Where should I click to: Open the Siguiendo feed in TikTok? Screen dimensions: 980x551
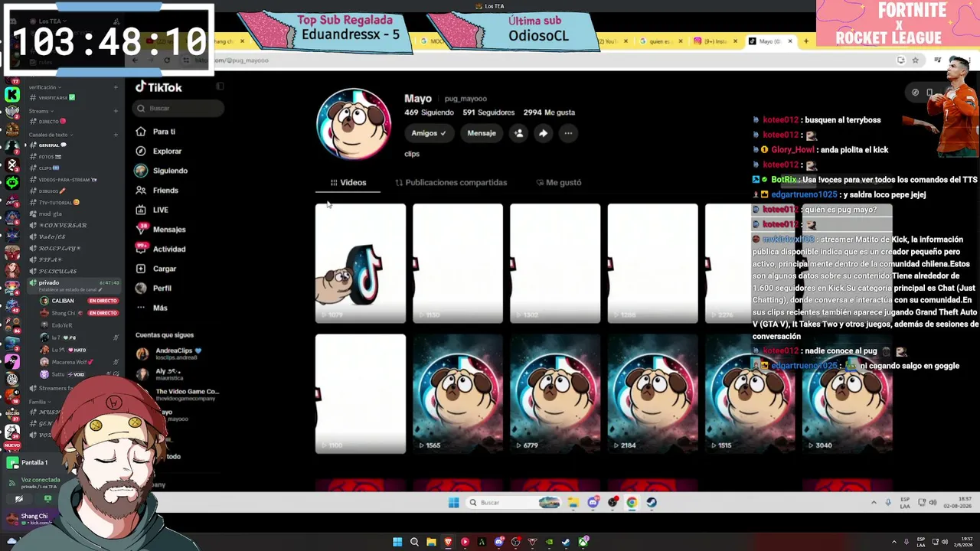pos(161,171)
